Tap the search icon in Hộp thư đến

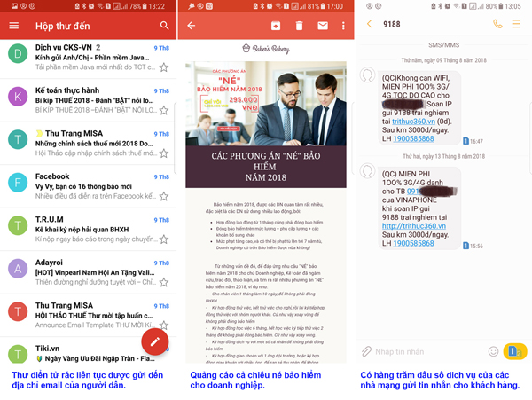(164, 26)
